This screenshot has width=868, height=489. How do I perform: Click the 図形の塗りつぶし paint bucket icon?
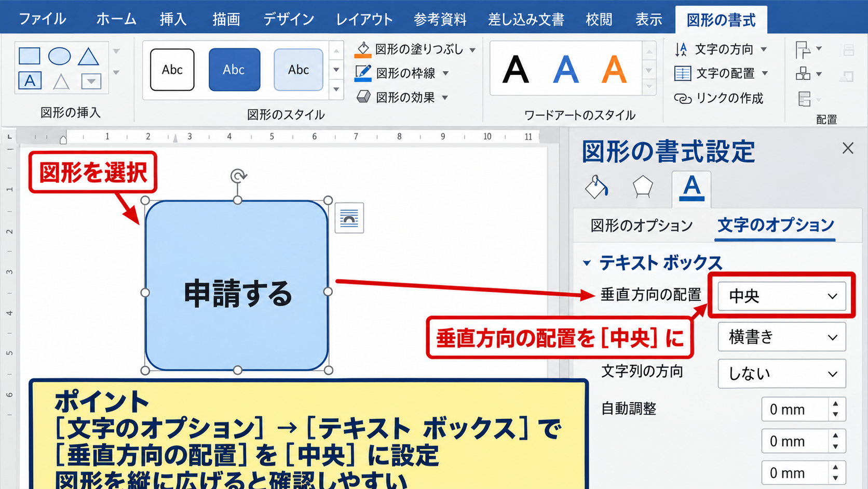(x=363, y=49)
